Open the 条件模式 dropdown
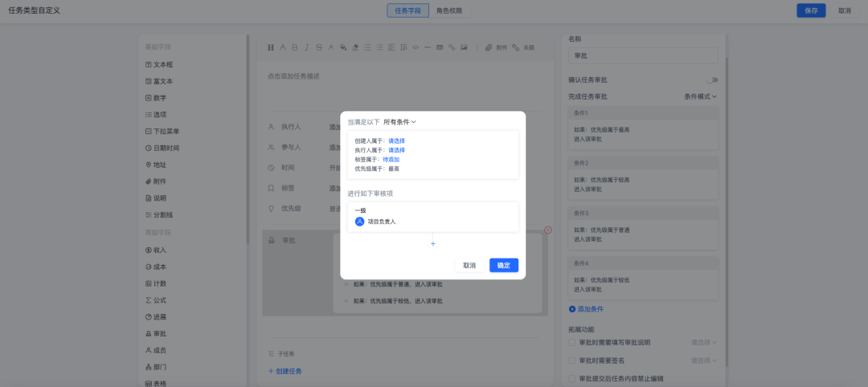This screenshot has width=868, height=387. point(700,96)
